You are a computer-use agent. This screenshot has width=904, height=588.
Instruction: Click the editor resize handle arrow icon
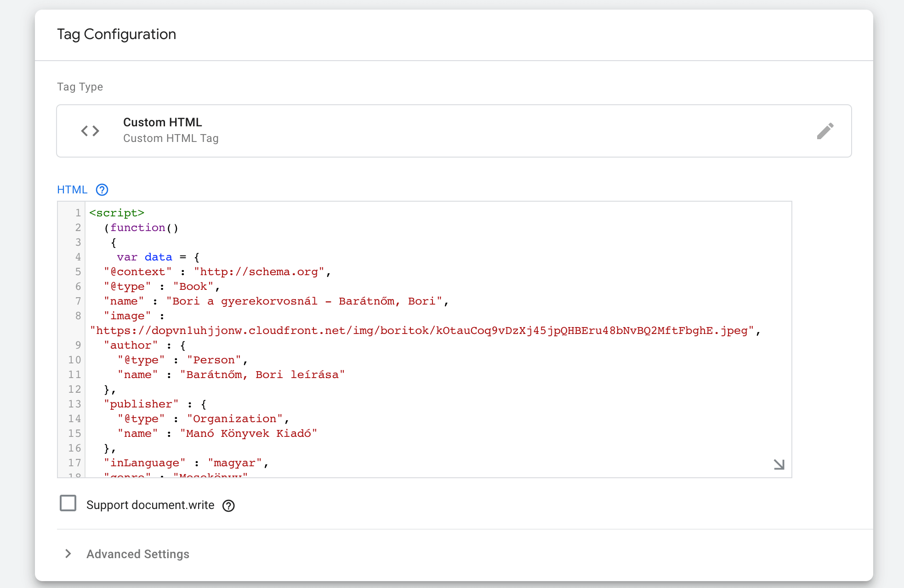(x=779, y=464)
